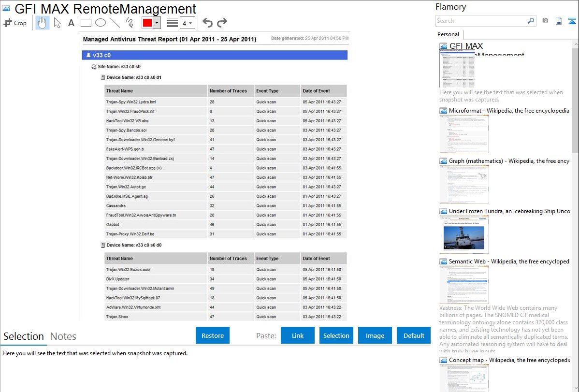Image resolution: width=579 pixels, height=392 pixels.
Task: Open the Semantic Web snapshot thumbnail
Action: click(x=464, y=285)
